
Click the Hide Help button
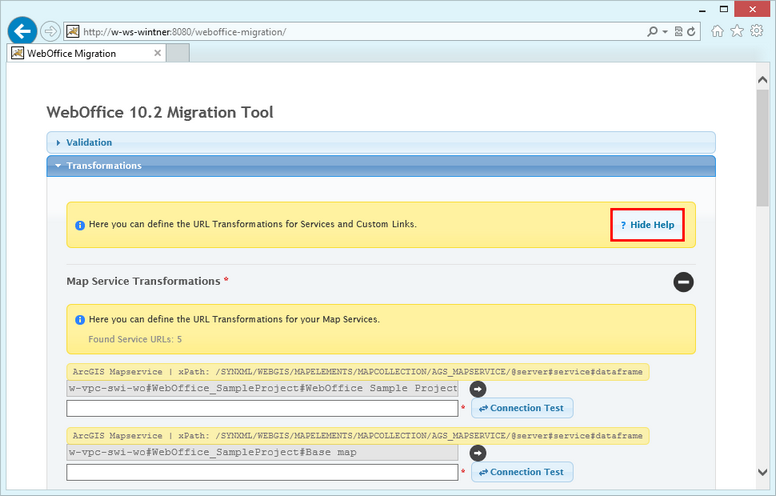[647, 225]
